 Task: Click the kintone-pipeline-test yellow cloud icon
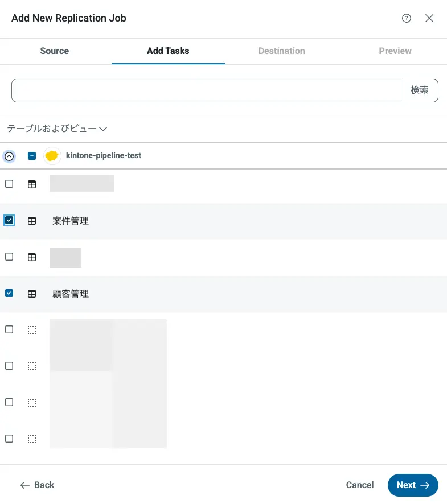point(52,155)
